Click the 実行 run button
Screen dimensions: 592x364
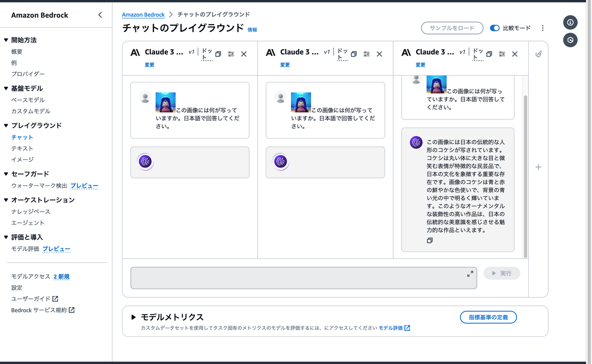pyautogui.click(x=502, y=273)
